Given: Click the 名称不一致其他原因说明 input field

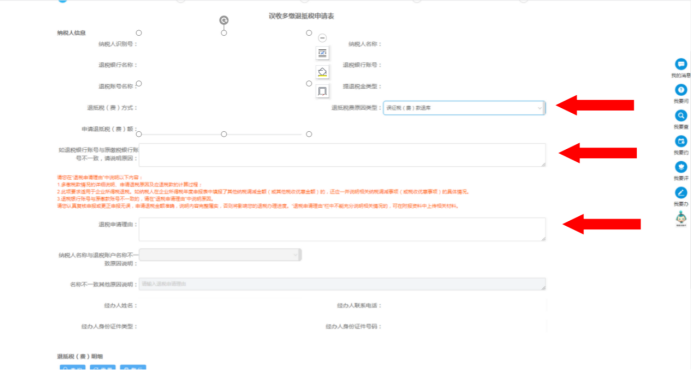Looking at the screenshot, I should pos(342,284).
